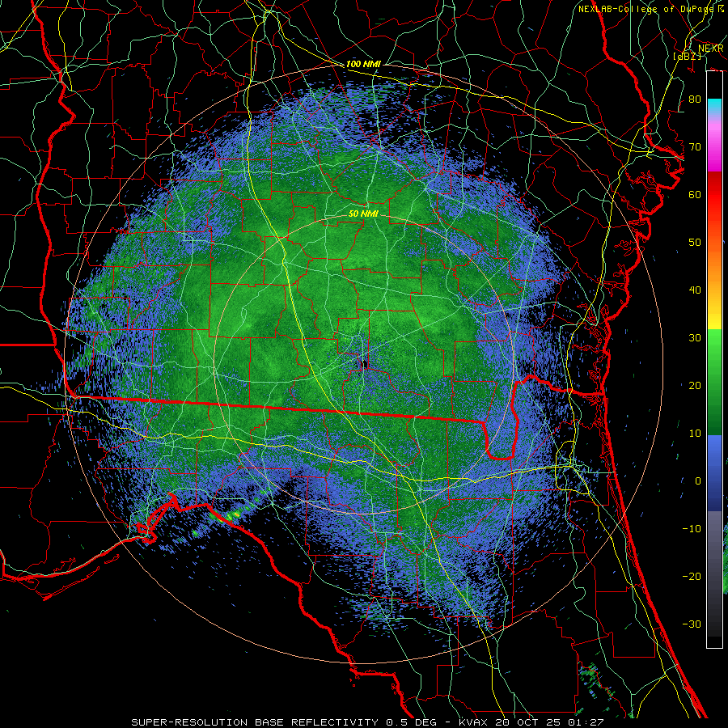Click the KVAX radar site dark center spot

point(364,363)
